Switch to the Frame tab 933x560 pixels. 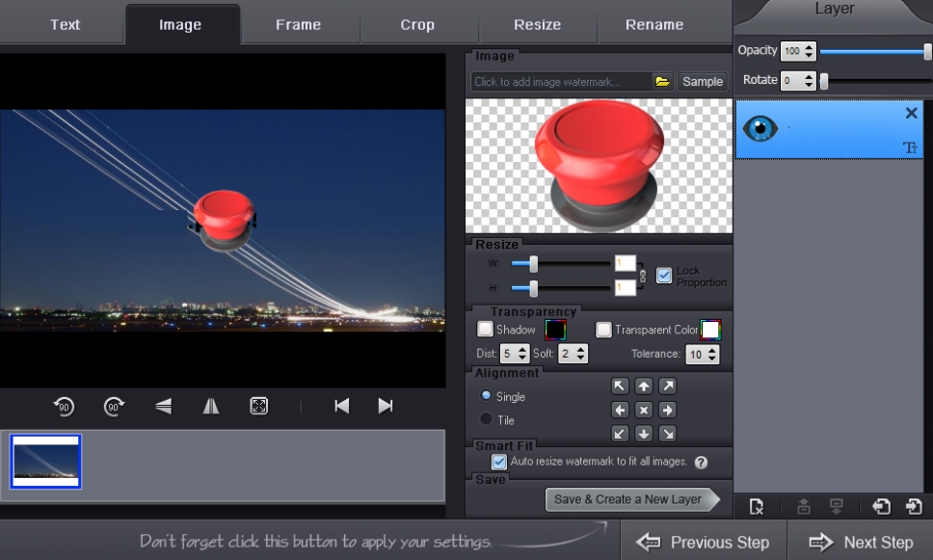[x=298, y=25]
